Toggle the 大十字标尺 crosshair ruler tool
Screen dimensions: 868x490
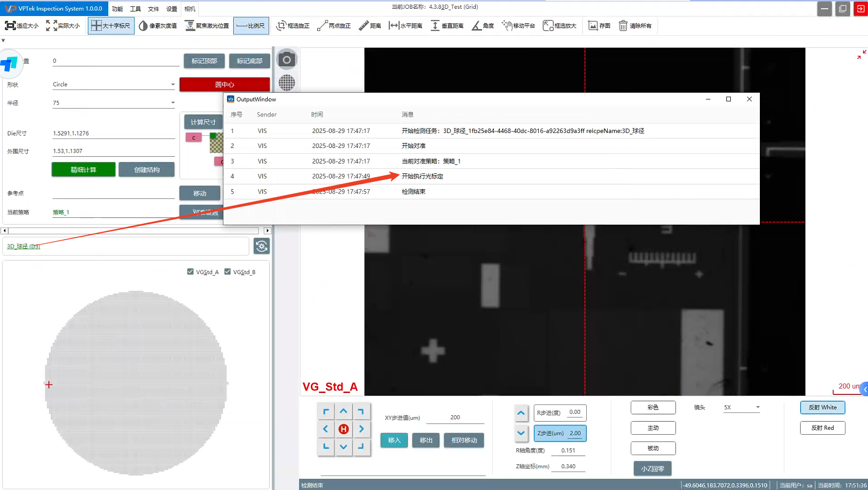tap(111, 26)
